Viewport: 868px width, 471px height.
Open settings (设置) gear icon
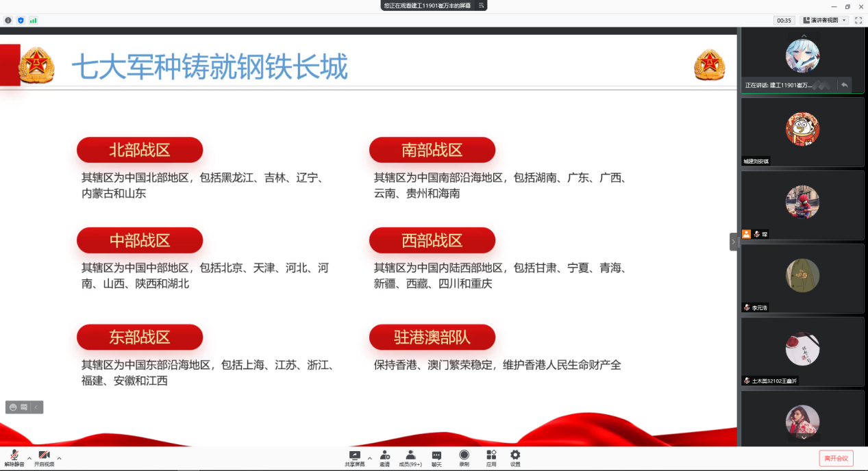515,457
